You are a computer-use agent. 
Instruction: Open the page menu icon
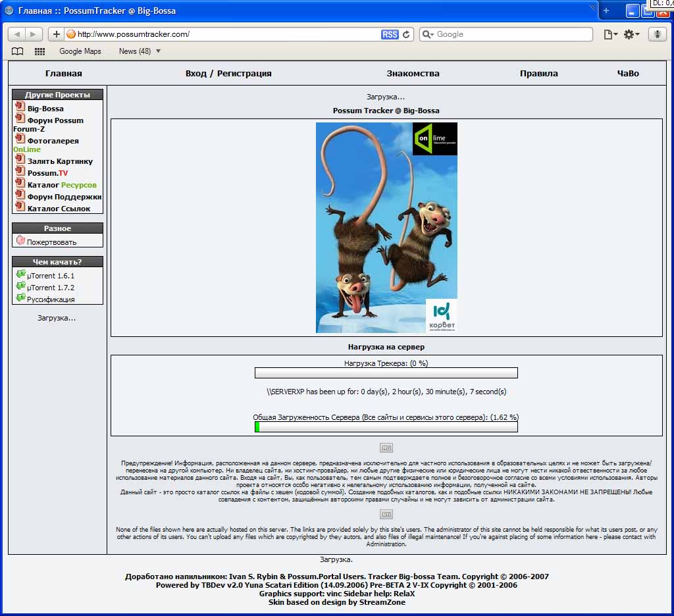tap(610, 34)
